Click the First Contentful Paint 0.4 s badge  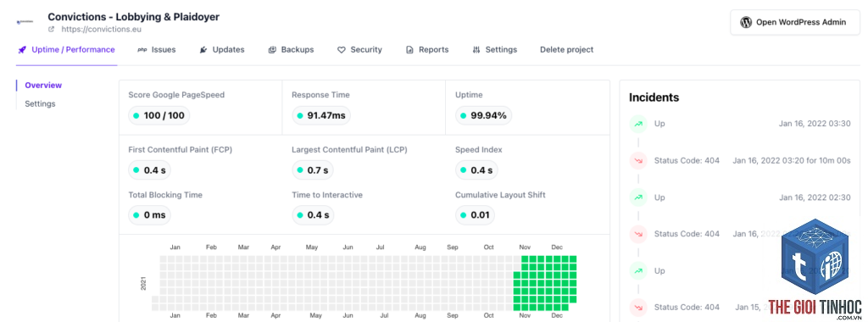(149, 170)
